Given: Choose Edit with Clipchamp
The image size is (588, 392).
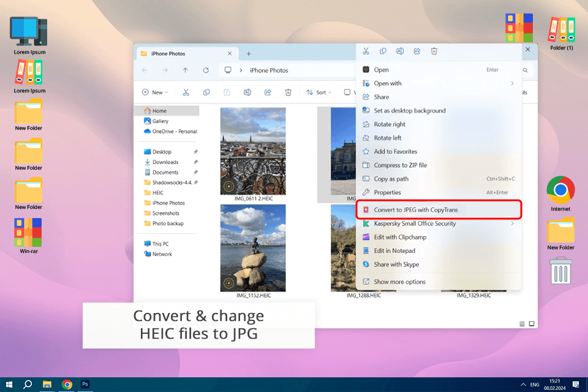Looking at the screenshot, I should tap(439, 237).
